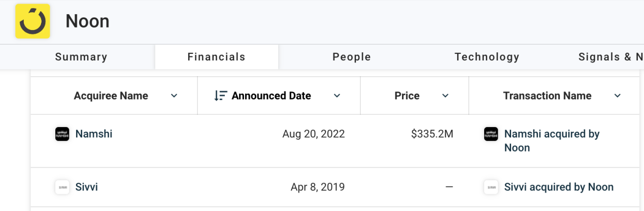Click the $335.2M price cell
Screen dimensions: 644x211
click(x=432, y=134)
